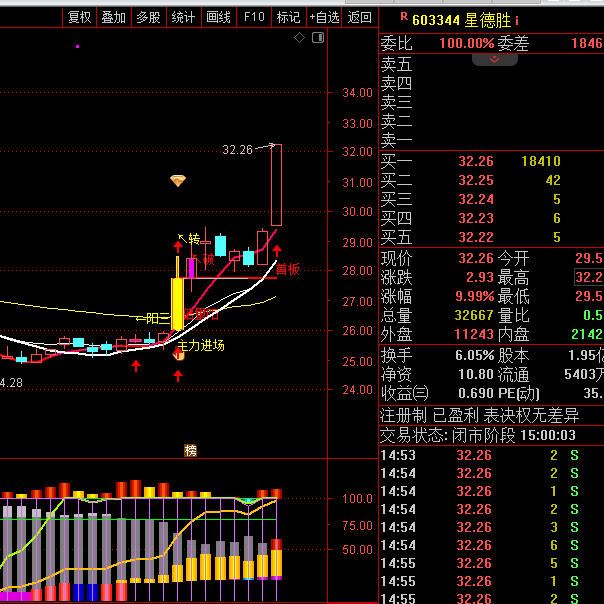Click the 返回 back button
604x604 pixels.
[360, 17]
